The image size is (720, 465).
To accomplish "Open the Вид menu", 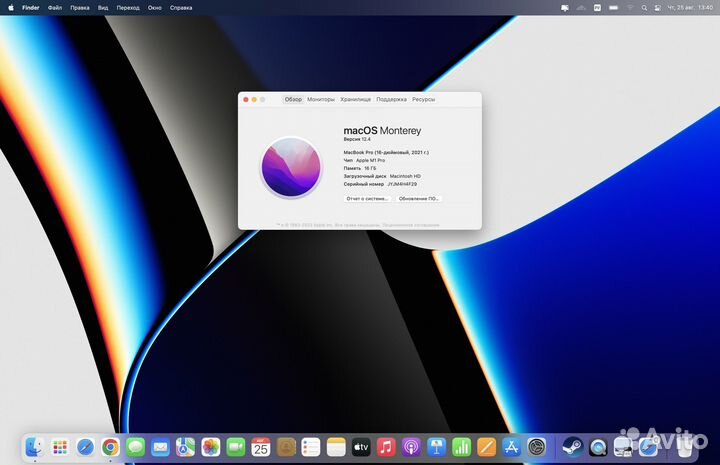I will pos(103,8).
